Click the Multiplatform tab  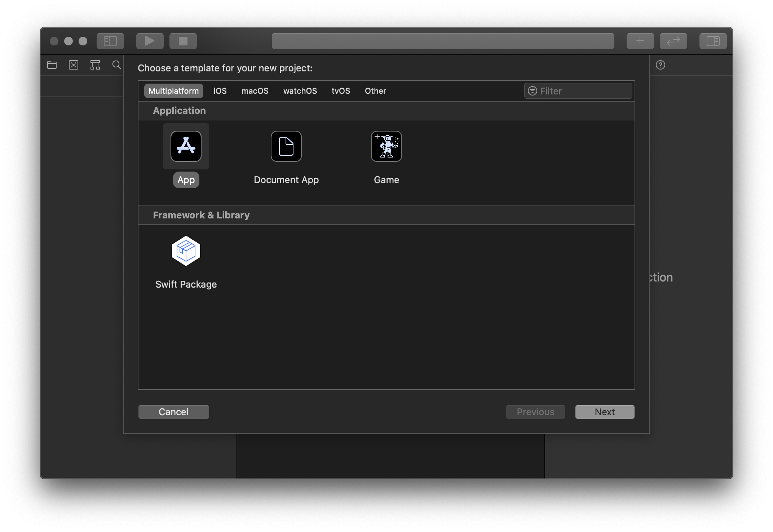point(173,91)
